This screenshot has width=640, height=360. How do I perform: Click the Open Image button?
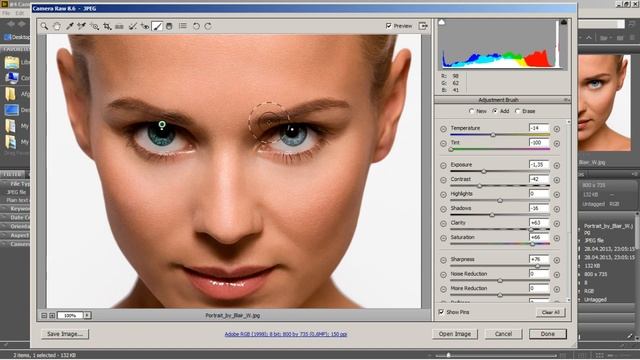pyautogui.click(x=455, y=334)
